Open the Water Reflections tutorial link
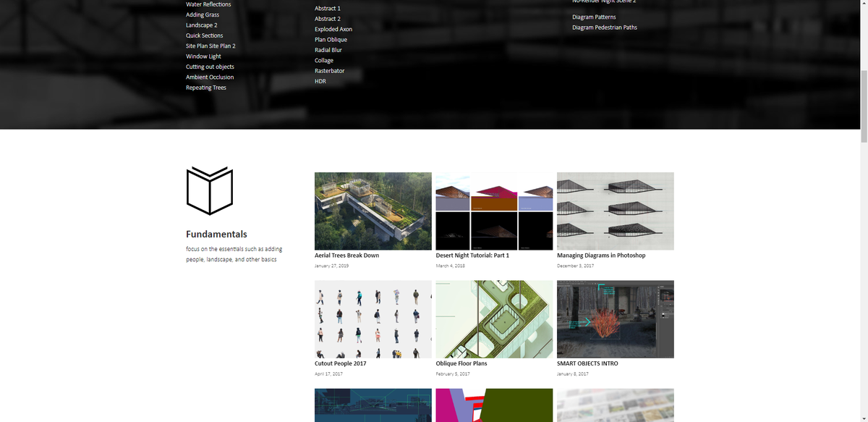The height and width of the screenshot is (422, 868). pos(208,4)
